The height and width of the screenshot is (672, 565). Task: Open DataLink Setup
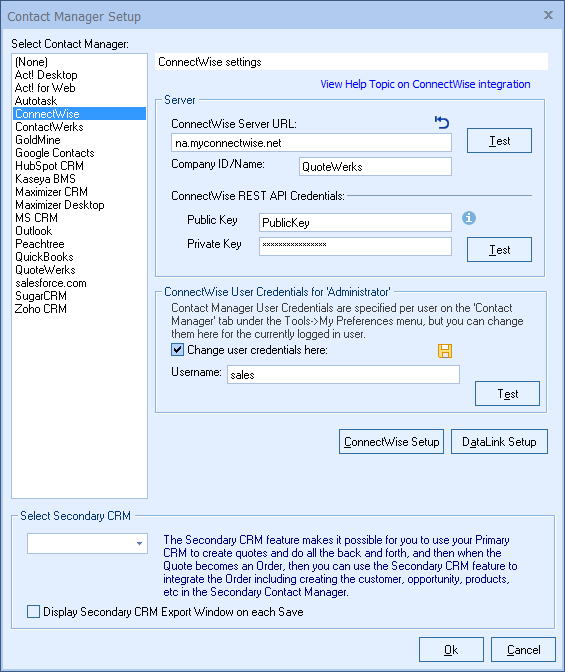[499, 441]
